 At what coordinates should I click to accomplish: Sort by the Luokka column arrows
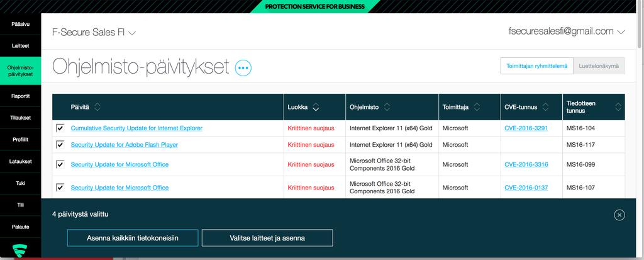pyautogui.click(x=316, y=107)
